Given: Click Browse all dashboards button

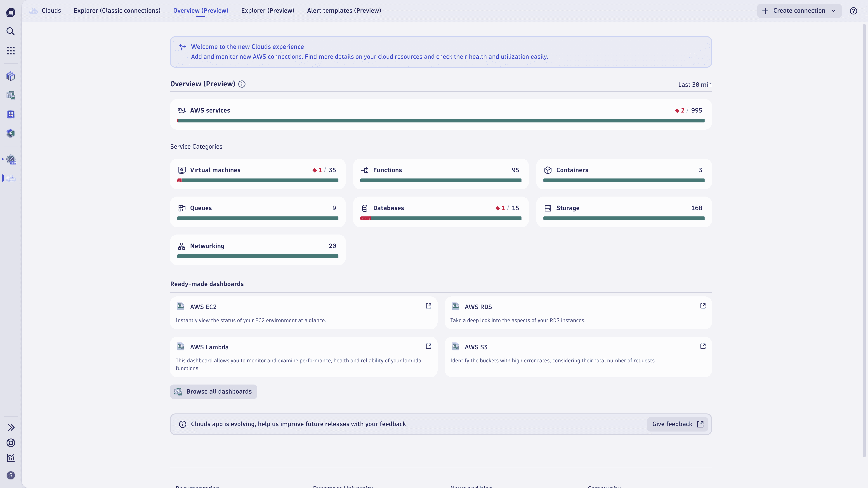Looking at the screenshot, I should (x=213, y=392).
